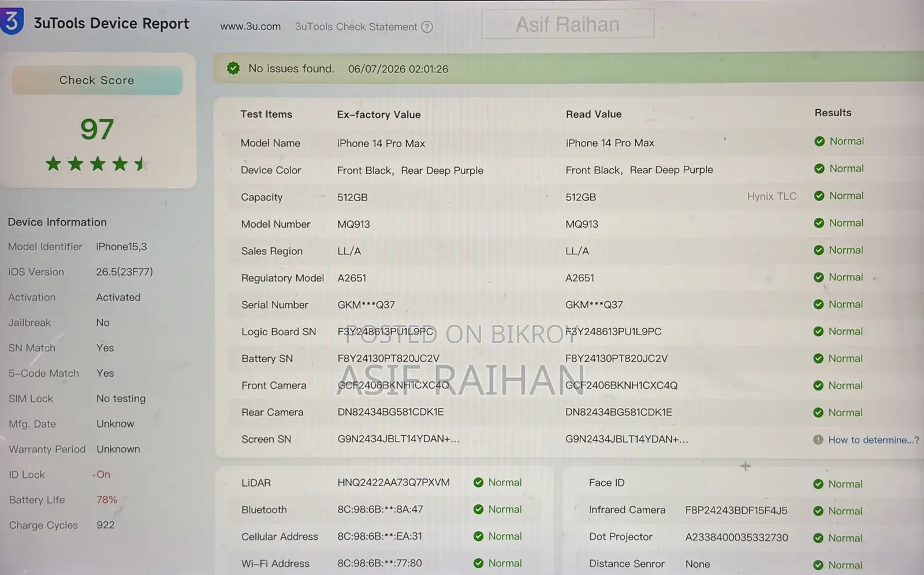Click the gray info icon in Screen SN row

[x=818, y=440]
